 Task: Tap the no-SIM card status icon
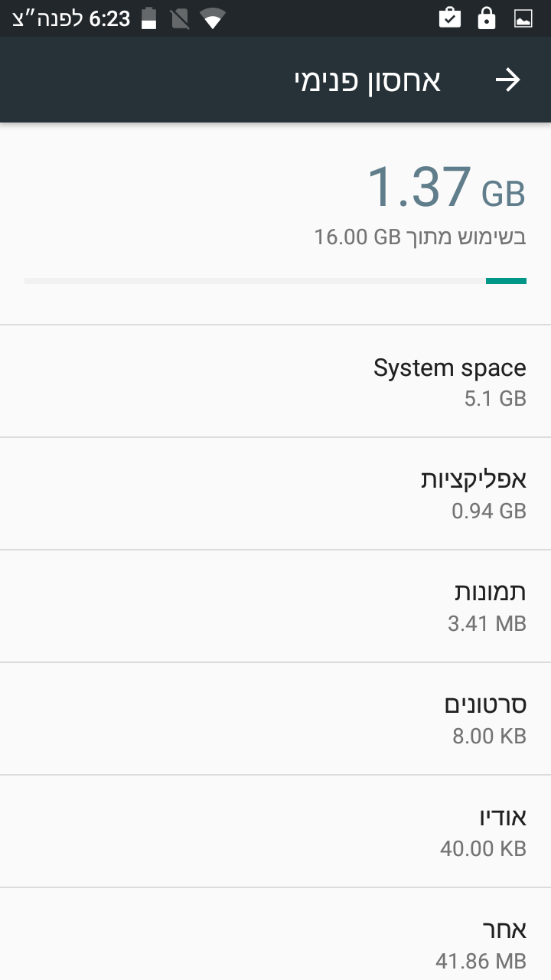[180, 19]
